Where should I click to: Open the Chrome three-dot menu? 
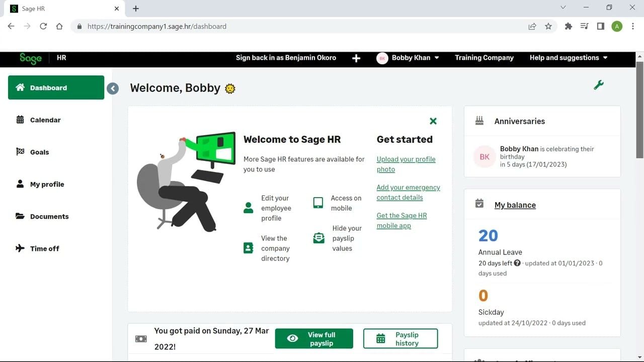tap(633, 26)
